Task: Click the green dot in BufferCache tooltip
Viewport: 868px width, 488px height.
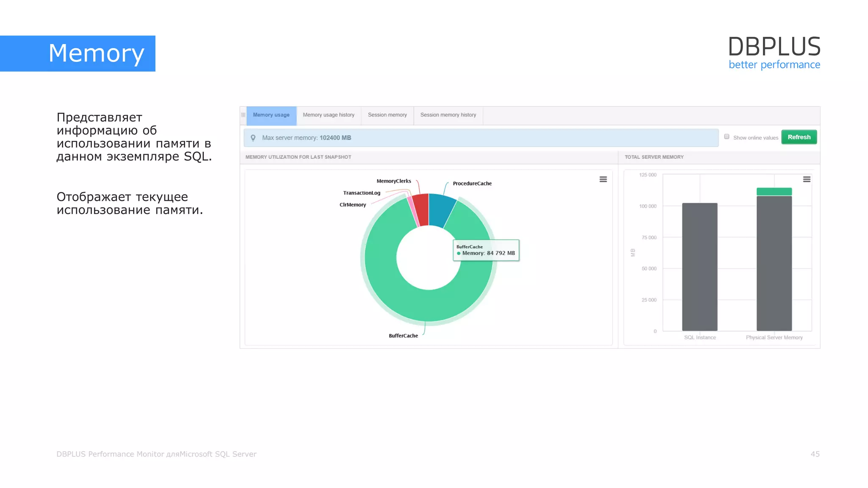Action: click(x=459, y=253)
